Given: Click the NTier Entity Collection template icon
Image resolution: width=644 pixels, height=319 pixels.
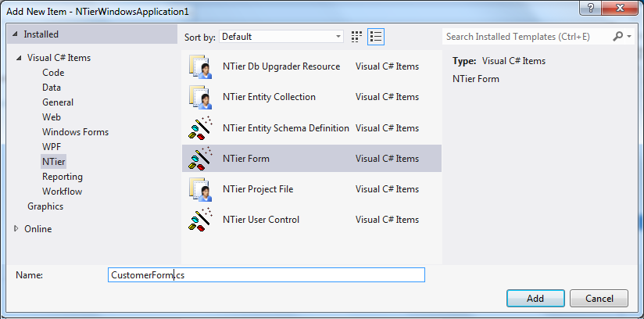Looking at the screenshot, I should (200, 97).
